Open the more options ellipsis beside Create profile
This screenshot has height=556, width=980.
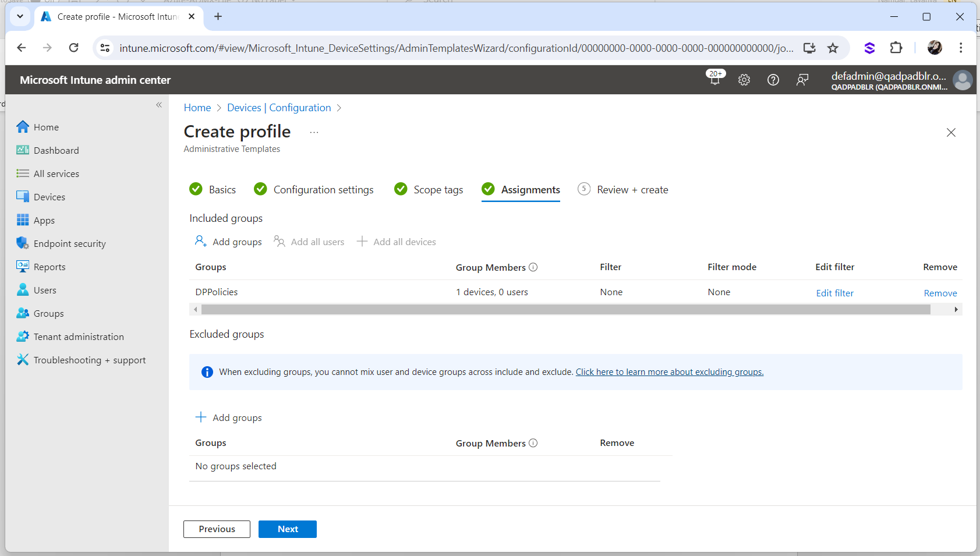(314, 133)
